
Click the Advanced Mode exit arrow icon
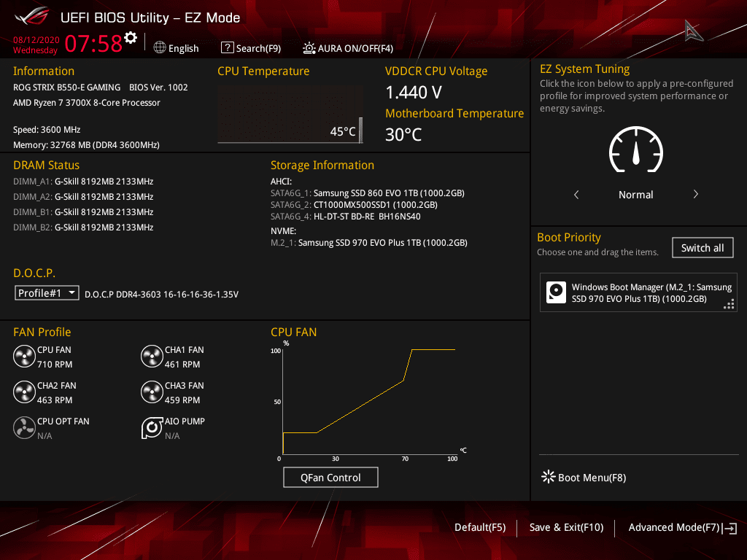(x=729, y=528)
